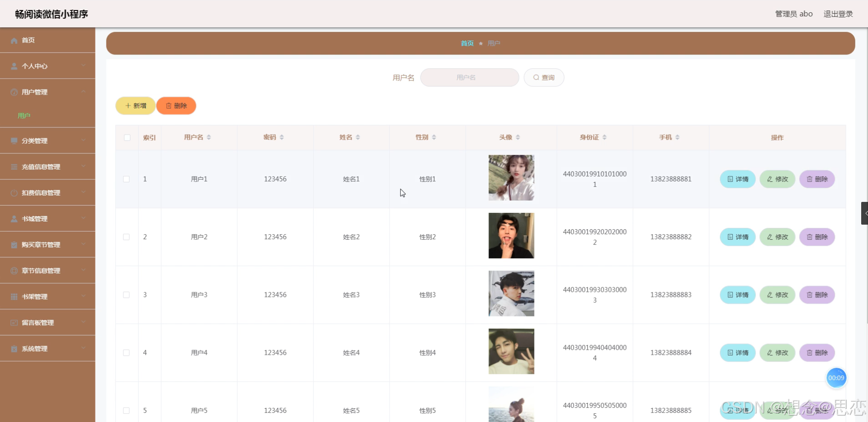The image size is (868, 422).
Task: Click the person icon beside 个人中心
Action: point(14,66)
